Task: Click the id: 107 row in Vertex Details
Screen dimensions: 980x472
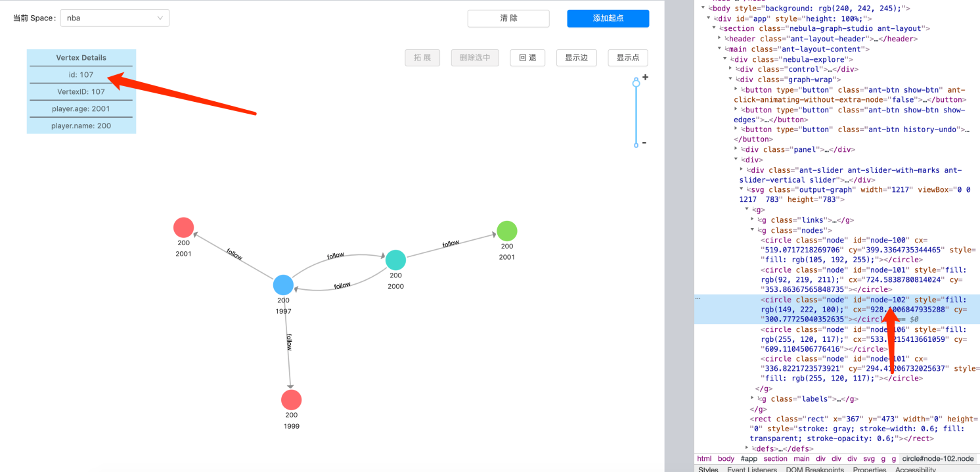Action: tap(81, 75)
